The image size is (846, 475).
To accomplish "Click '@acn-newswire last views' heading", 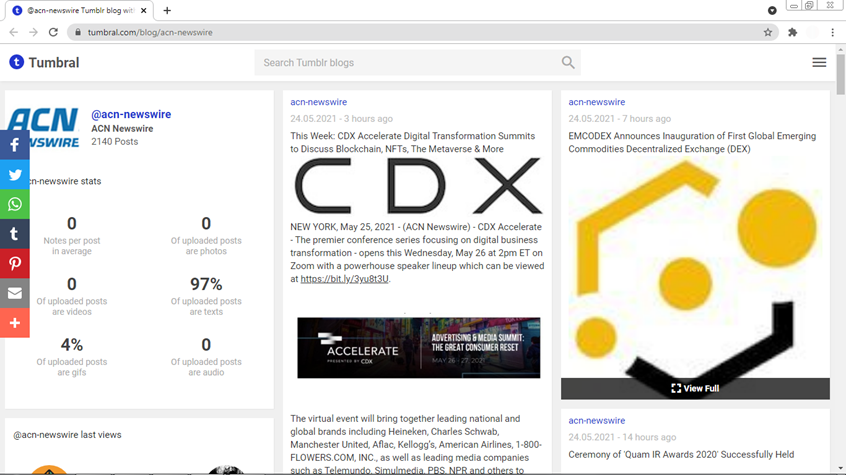I will (67, 435).
